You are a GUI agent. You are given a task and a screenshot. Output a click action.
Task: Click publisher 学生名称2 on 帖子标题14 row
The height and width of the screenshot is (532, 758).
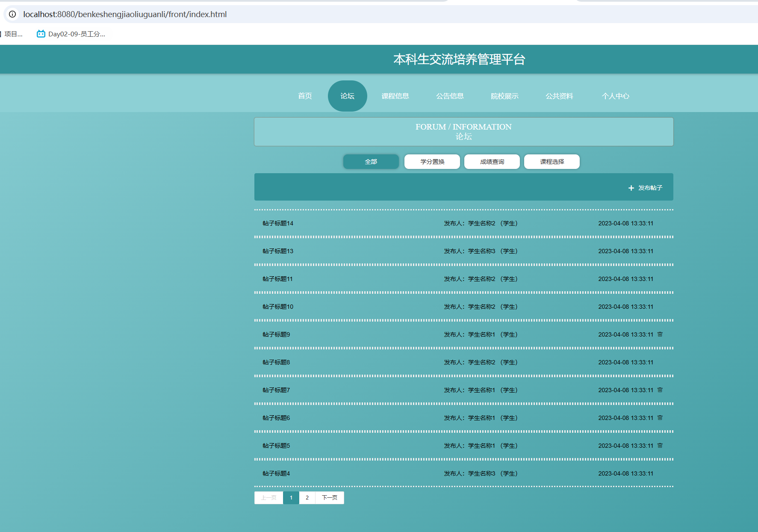(x=481, y=223)
